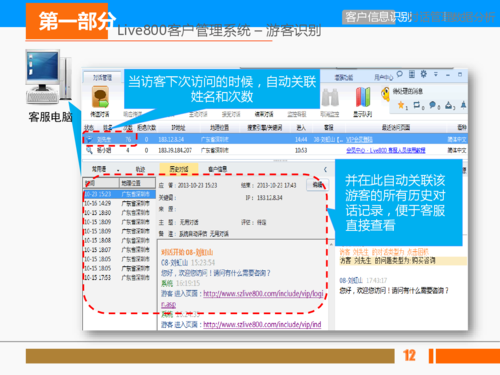Click the speech bubble icon in title bar

[x=400, y=74]
